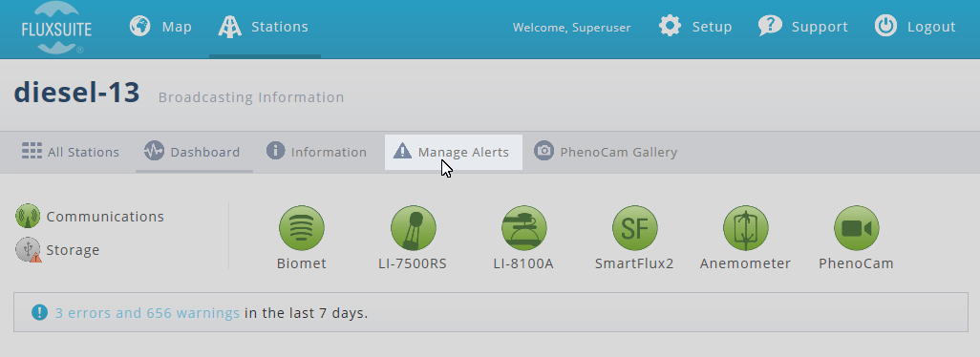This screenshot has height=357, width=980.
Task: Click the Broadcasting Information subtitle
Action: coord(251,97)
